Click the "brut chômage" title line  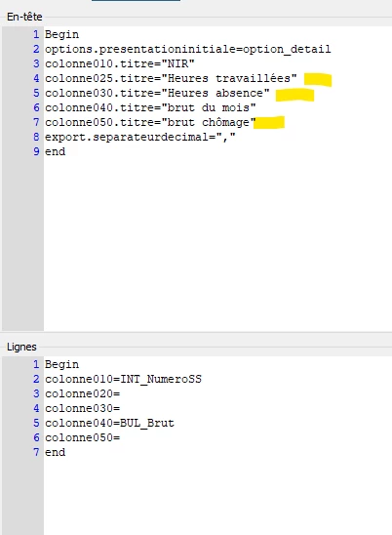point(150,122)
